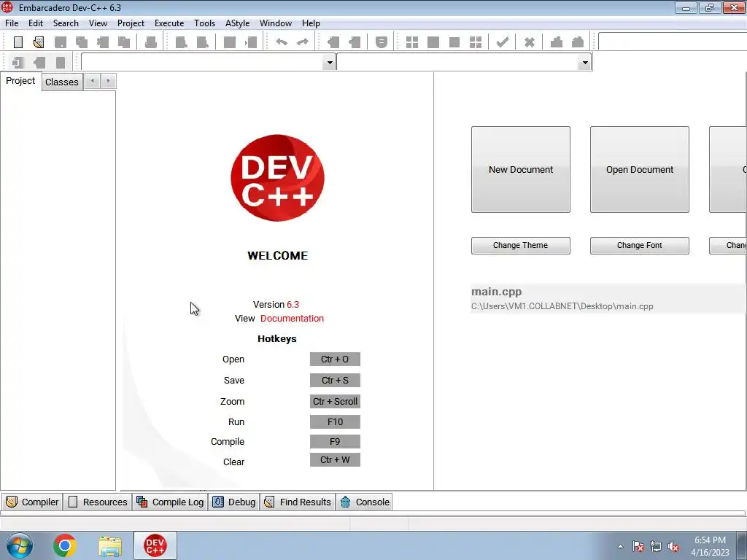Screen dimensions: 747x560
Task: Click the empty toolbar search field at top right
Action: (672, 42)
